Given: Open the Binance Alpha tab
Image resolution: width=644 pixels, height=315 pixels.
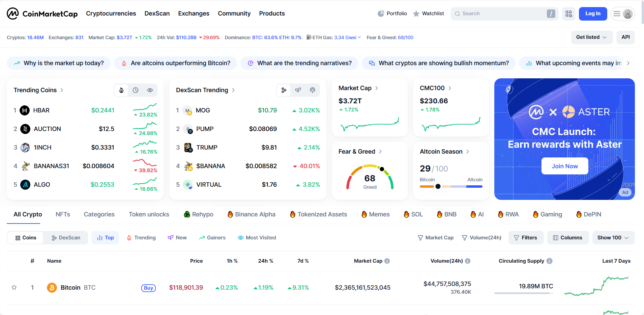Looking at the screenshot, I should pos(252,214).
